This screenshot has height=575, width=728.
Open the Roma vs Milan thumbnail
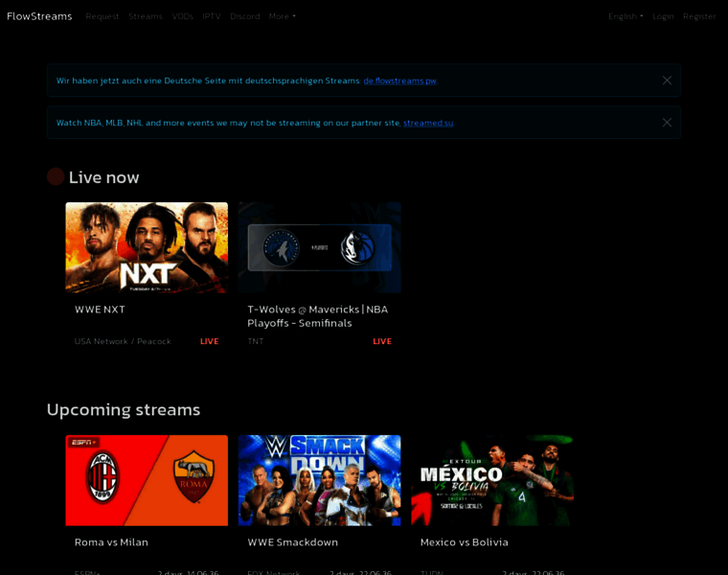147,480
